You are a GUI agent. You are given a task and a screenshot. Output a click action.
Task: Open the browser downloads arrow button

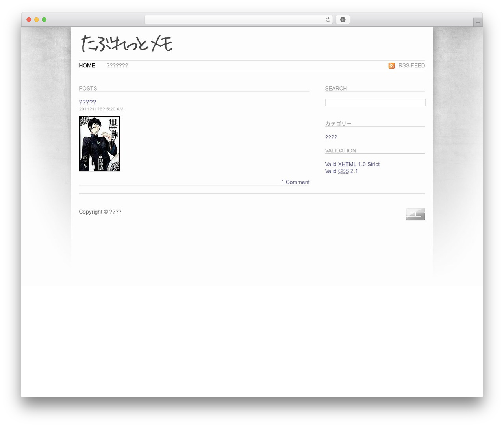tap(343, 20)
